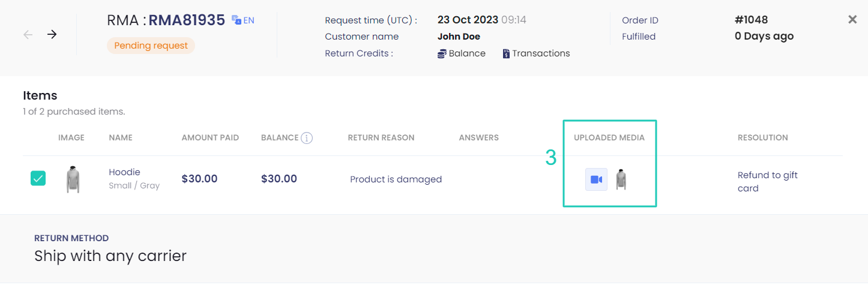
Task: Open order #1048
Action: 751,20
